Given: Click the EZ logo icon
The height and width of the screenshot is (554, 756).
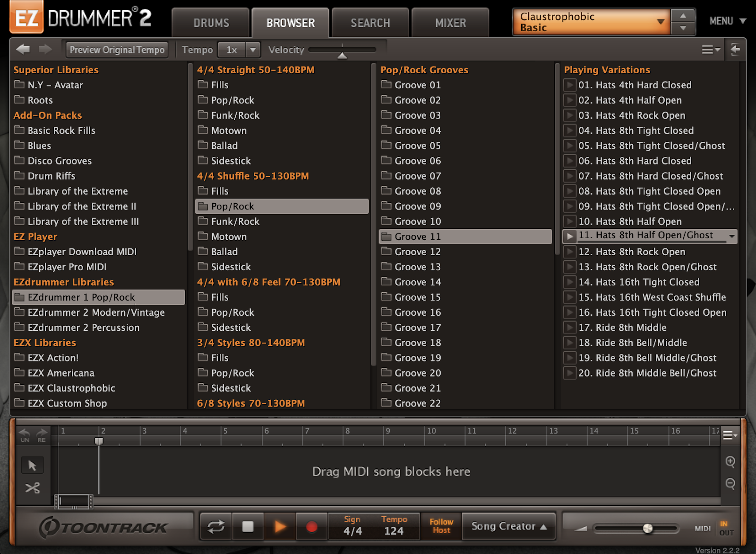Looking at the screenshot, I should pyautogui.click(x=26, y=18).
